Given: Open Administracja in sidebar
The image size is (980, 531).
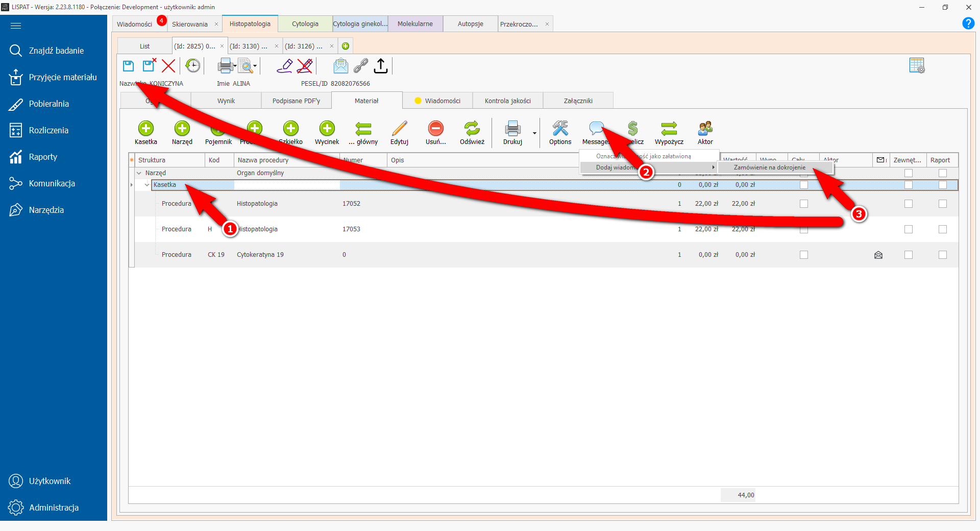Looking at the screenshot, I should (54, 508).
